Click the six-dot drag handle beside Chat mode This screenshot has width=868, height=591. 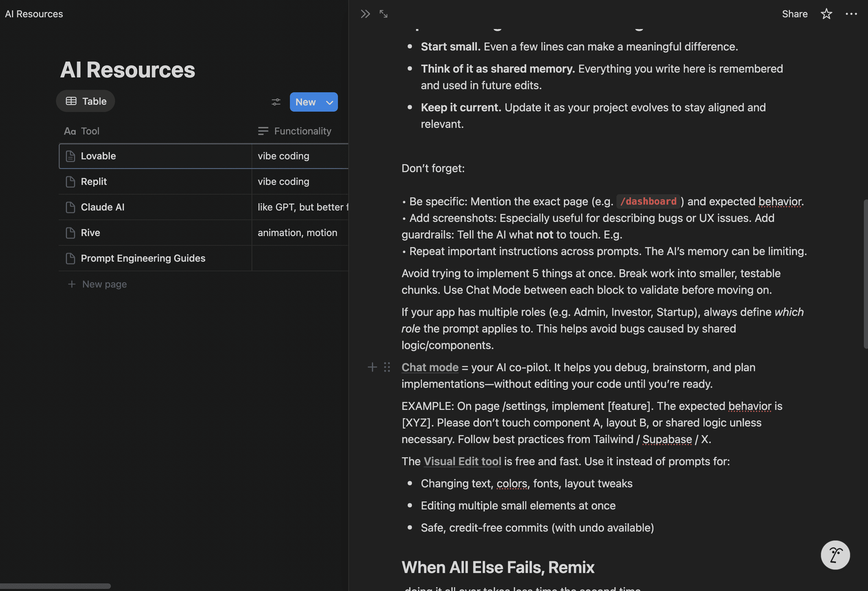coord(387,367)
